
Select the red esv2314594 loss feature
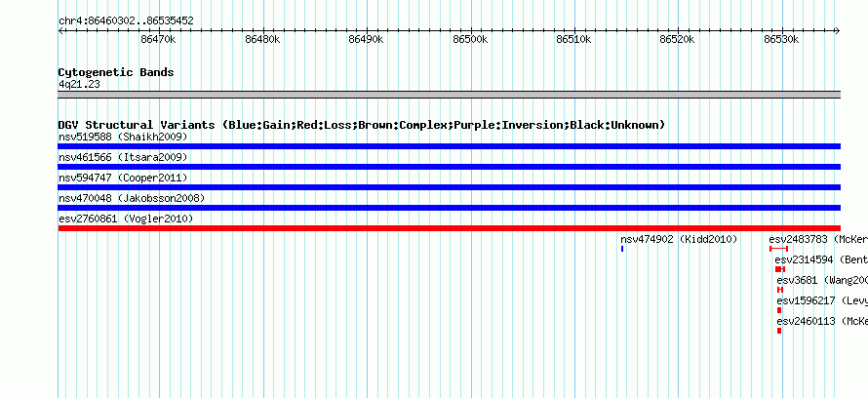pyautogui.click(x=780, y=269)
